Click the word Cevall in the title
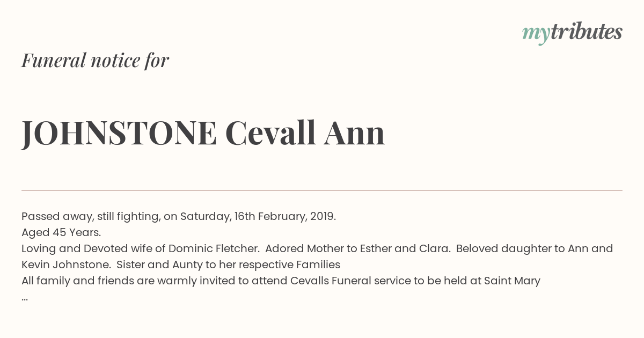 coord(270,133)
